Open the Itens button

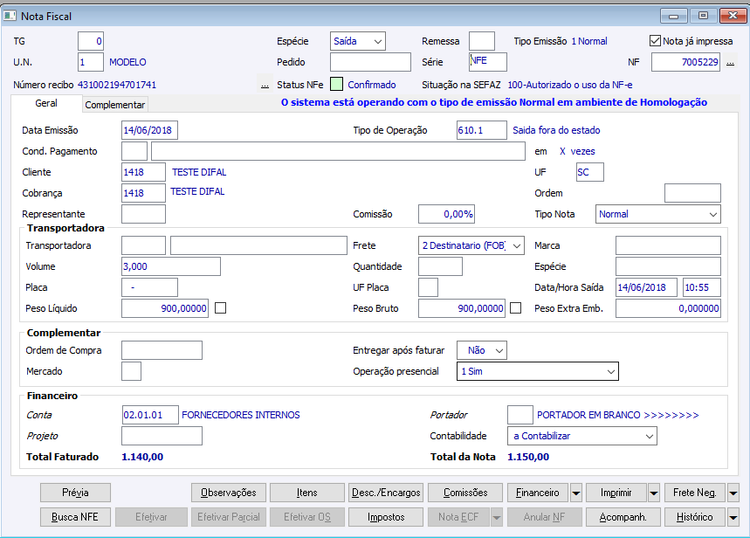tap(307, 493)
